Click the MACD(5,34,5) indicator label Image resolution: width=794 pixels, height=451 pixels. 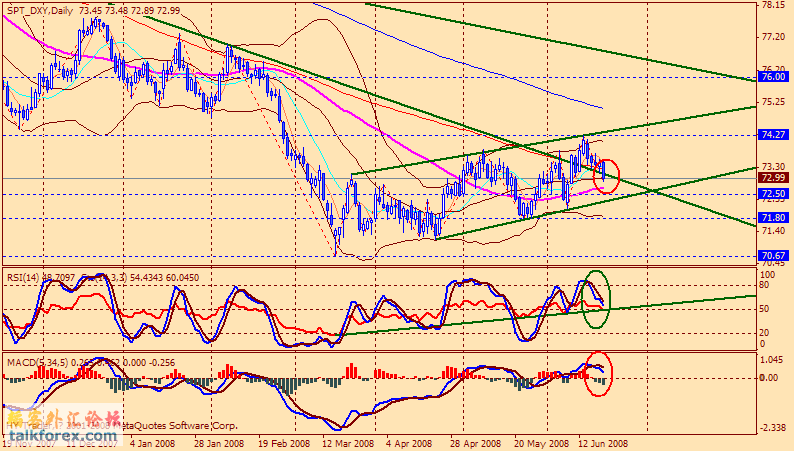point(37,363)
